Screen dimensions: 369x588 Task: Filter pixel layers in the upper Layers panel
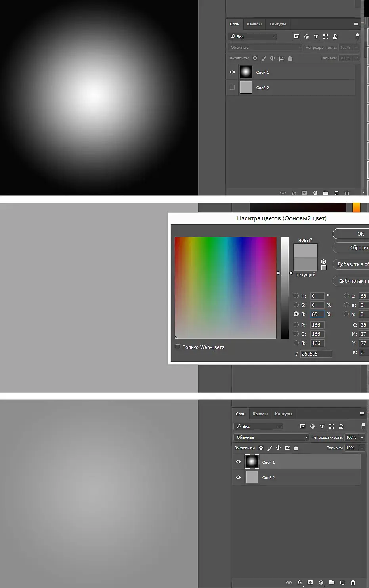click(297, 36)
